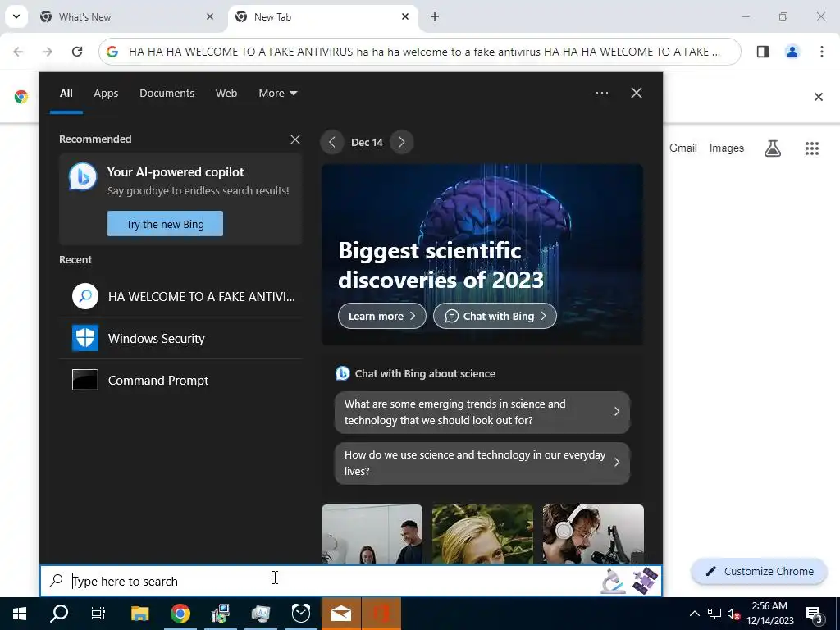Image resolution: width=840 pixels, height=630 pixels.
Task: Open muted volume tray icon
Action: coord(734,614)
